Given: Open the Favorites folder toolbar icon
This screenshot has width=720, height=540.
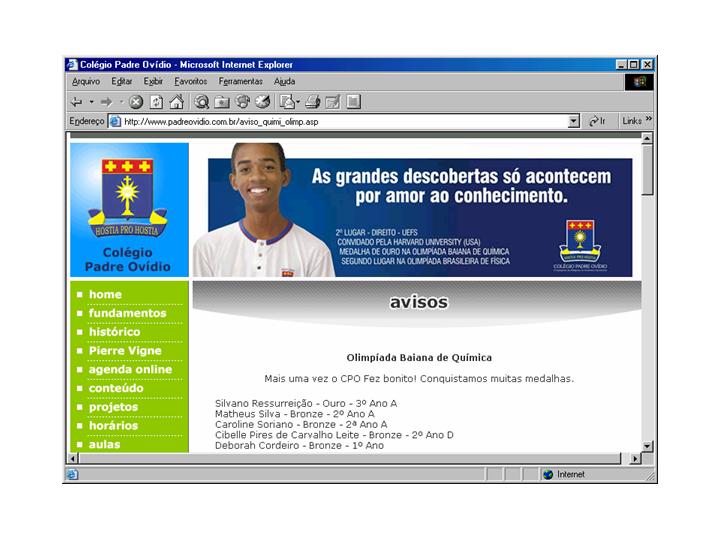Looking at the screenshot, I should (x=222, y=102).
